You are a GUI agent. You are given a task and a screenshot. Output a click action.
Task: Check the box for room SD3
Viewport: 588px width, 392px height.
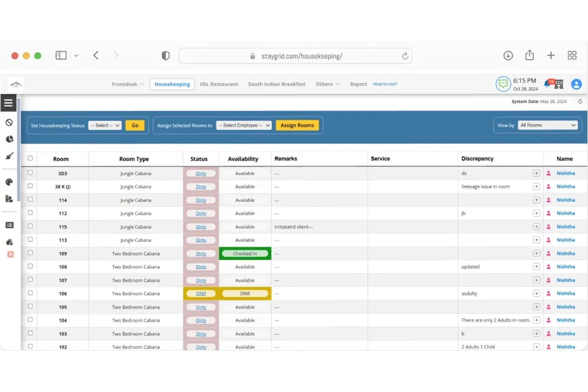[x=30, y=173]
